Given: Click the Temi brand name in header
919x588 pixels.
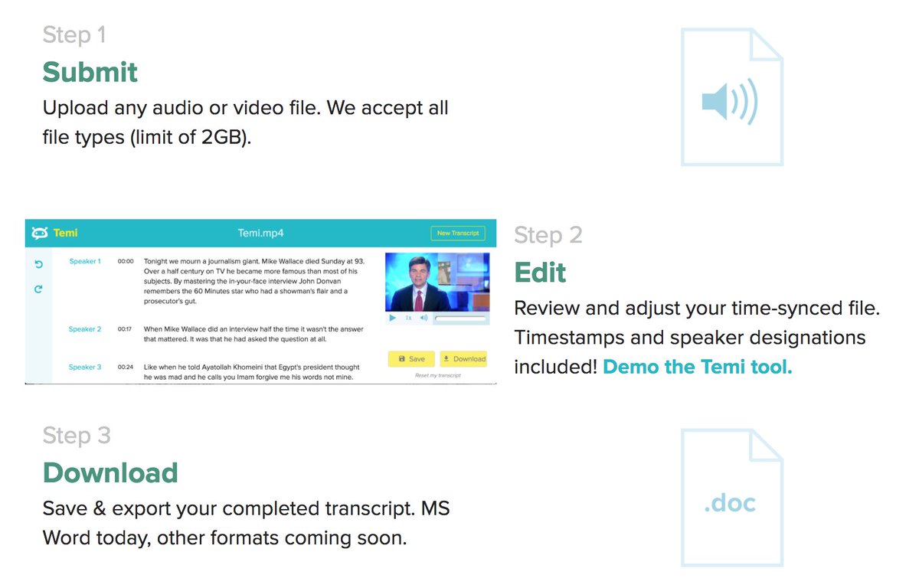Looking at the screenshot, I should click(65, 233).
